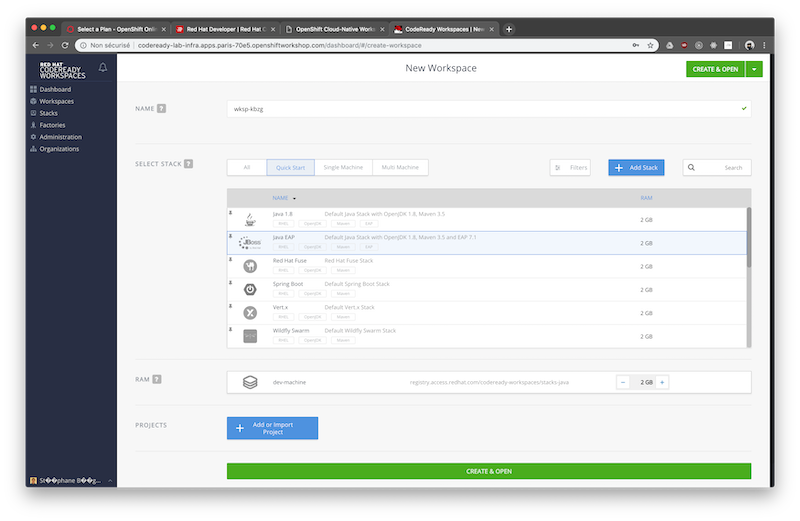The image size is (800, 521).
Task: Bookmark page with the star icon
Action: 650,45
